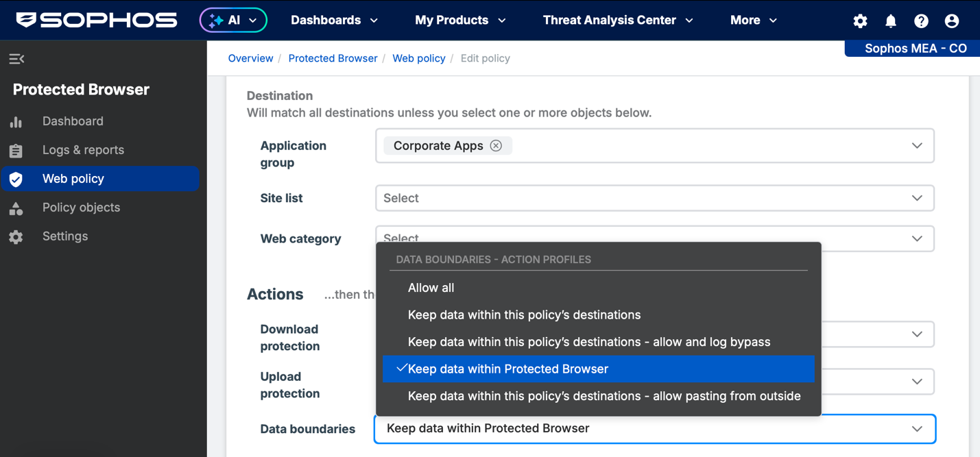This screenshot has width=980, height=457.
Task: Click the Settings gear in the sidebar
Action: 16,236
